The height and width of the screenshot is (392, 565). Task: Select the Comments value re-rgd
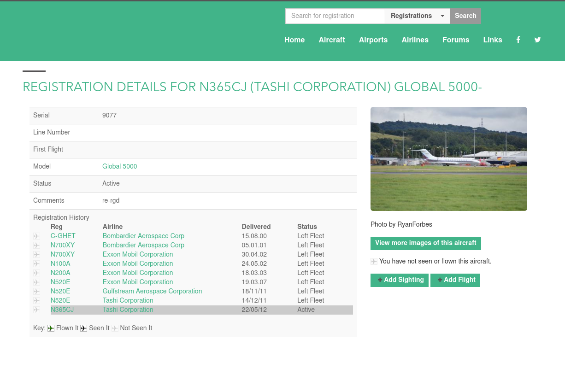[111, 200]
